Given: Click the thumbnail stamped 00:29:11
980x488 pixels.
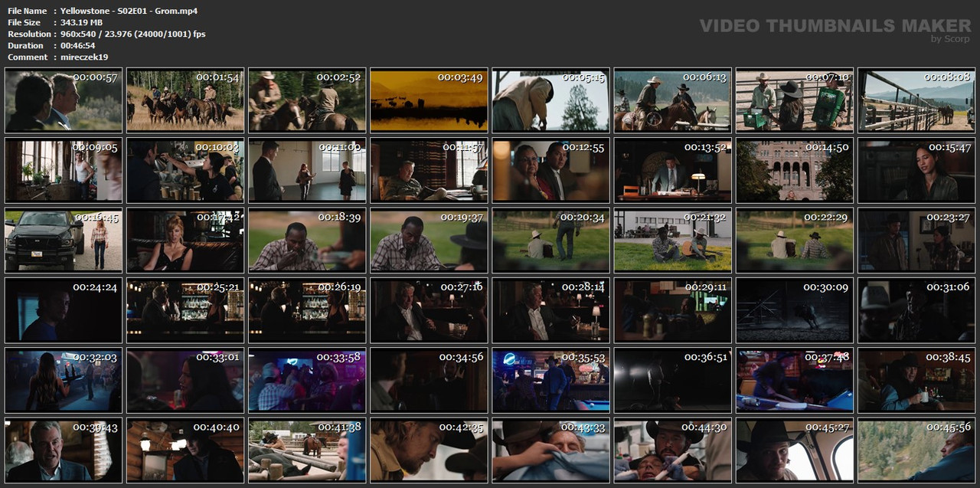Looking at the screenshot, I should (673, 310).
